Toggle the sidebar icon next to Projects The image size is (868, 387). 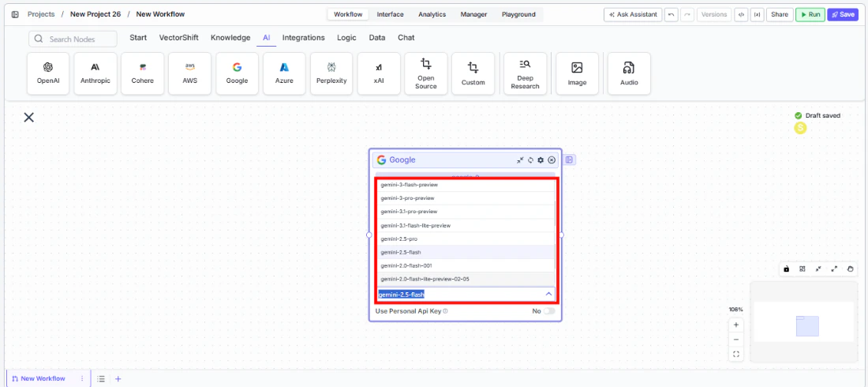coord(15,14)
